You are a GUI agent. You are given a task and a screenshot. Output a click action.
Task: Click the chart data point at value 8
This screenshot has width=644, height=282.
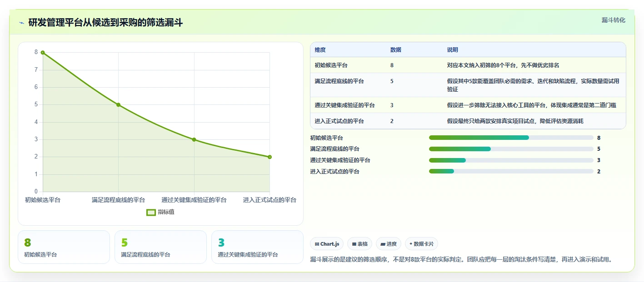(43, 53)
